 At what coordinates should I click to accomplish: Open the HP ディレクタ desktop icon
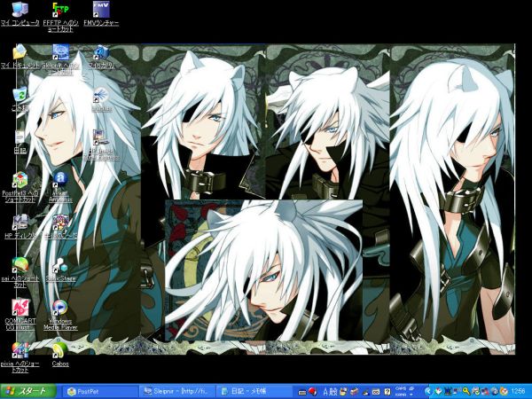20,223
